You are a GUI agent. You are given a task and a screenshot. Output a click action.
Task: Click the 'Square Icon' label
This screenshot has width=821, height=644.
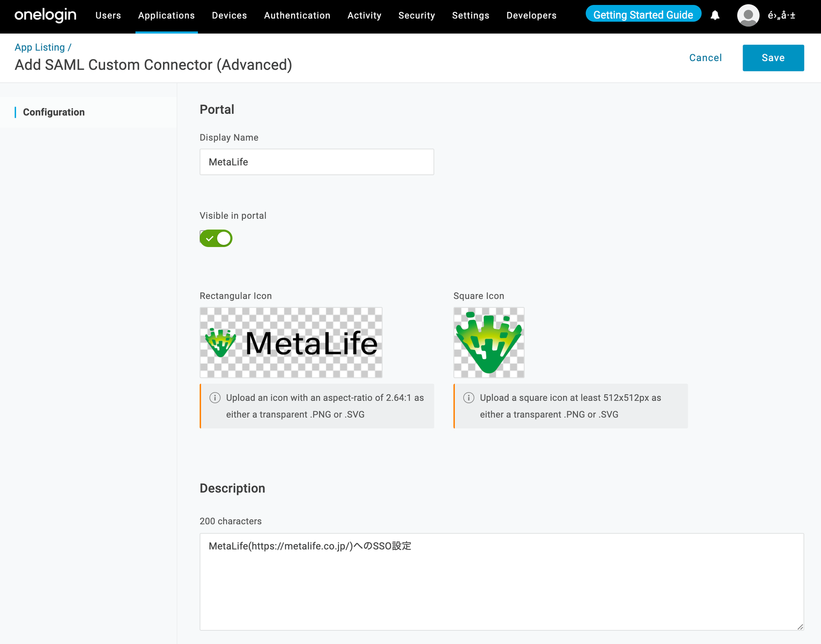coord(479,296)
